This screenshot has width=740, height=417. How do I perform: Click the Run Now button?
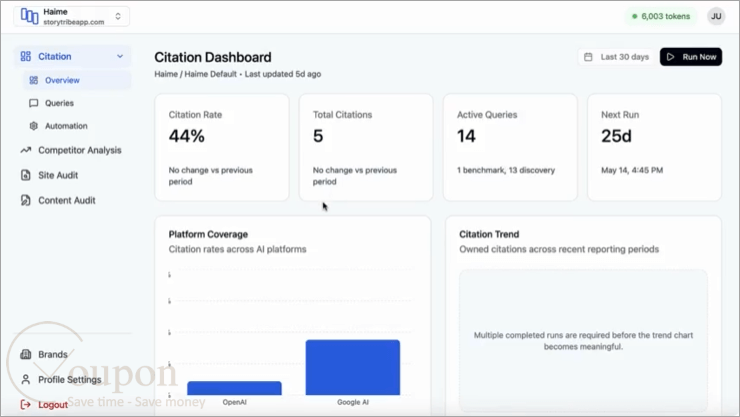[690, 57]
